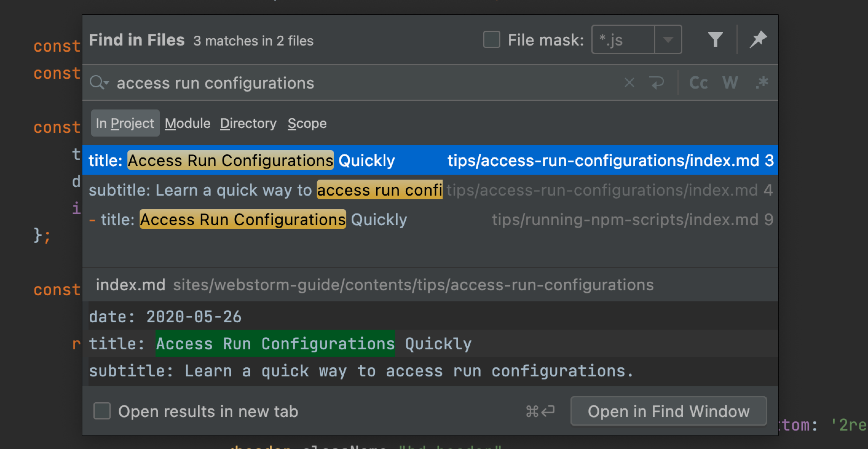
Task: Select result 'subtitle: Learn a quick way to' line 4
Action: (x=430, y=190)
